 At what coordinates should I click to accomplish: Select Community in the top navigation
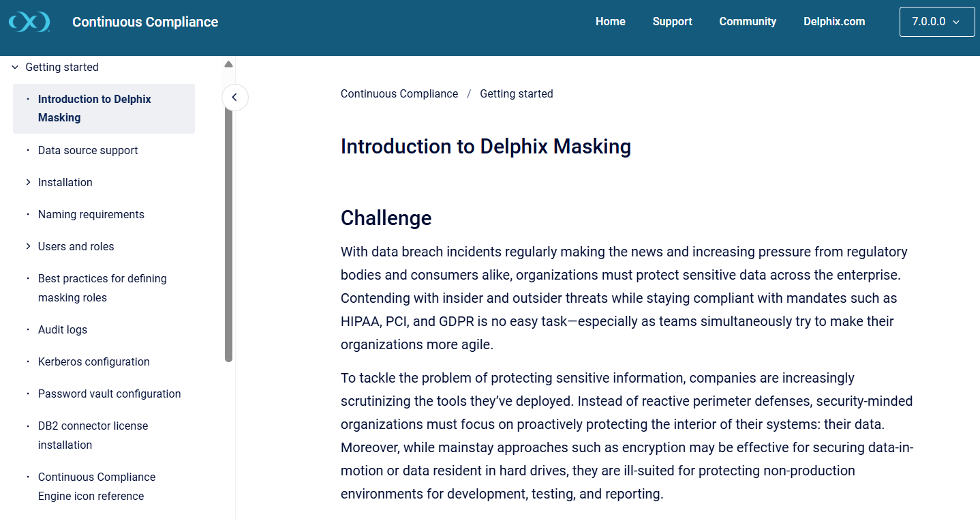[748, 21]
